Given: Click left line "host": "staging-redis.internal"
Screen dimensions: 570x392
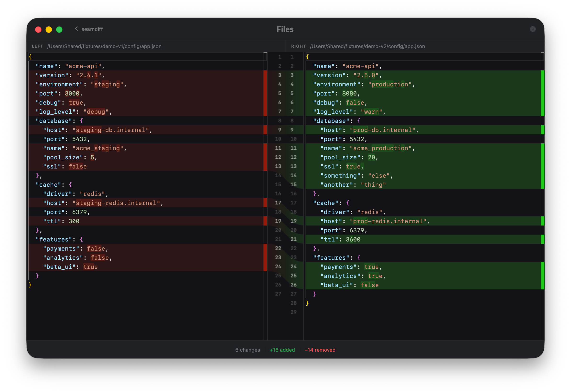Looking at the screenshot, I should (146, 203).
